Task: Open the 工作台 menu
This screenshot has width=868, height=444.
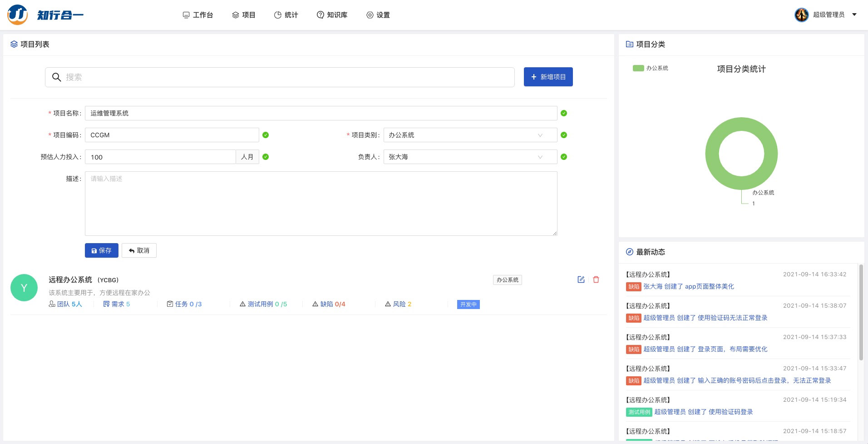Action: coord(198,15)
